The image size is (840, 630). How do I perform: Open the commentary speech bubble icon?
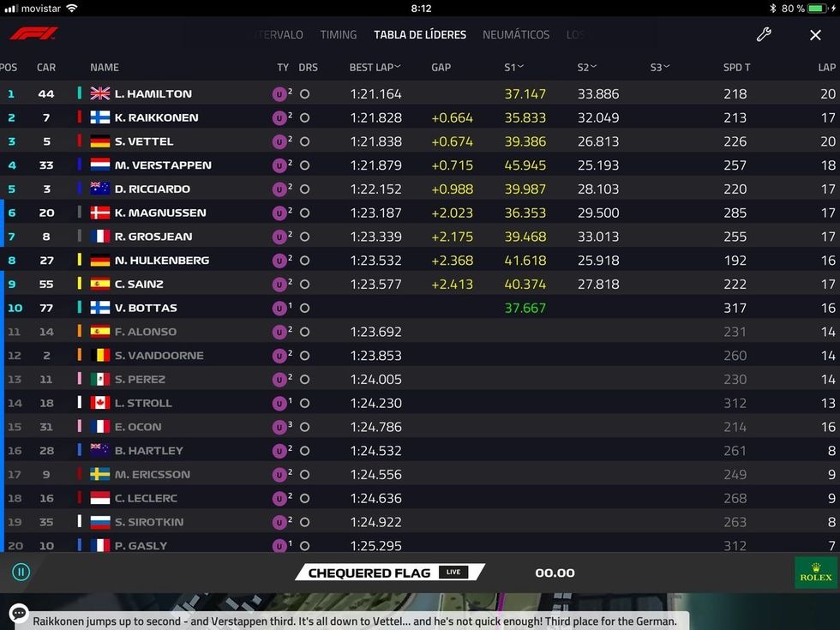click(x=19, y=614)
